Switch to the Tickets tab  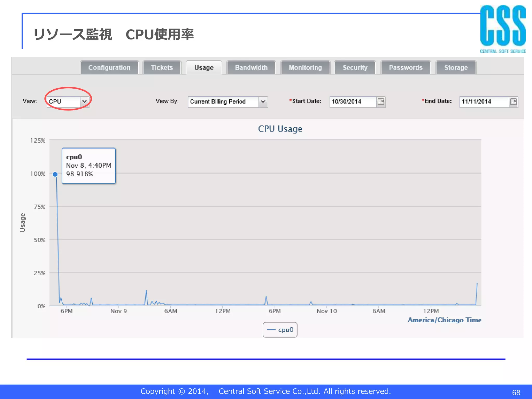point(162,68)
